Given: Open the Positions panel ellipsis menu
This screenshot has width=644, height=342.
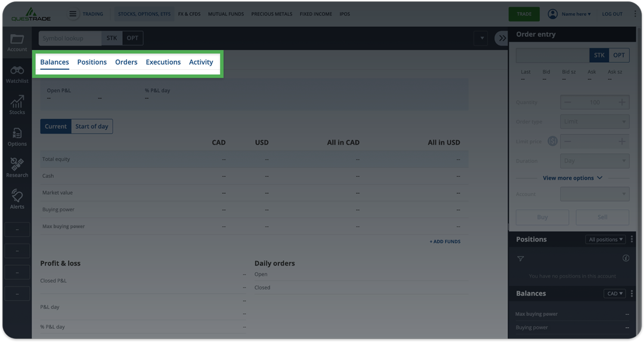Looking at the screenshot, I should (x=631, y=239).
